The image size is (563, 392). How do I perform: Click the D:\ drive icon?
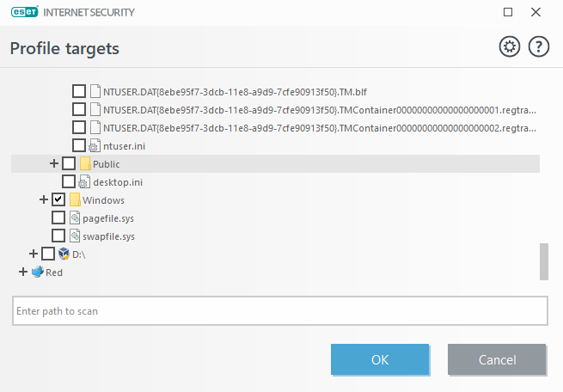click(x=64, y=254)
